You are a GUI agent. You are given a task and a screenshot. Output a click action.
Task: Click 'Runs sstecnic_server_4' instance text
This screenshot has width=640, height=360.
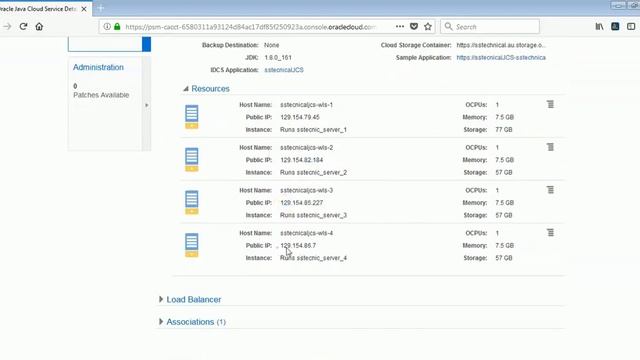[x=313, y=258]
